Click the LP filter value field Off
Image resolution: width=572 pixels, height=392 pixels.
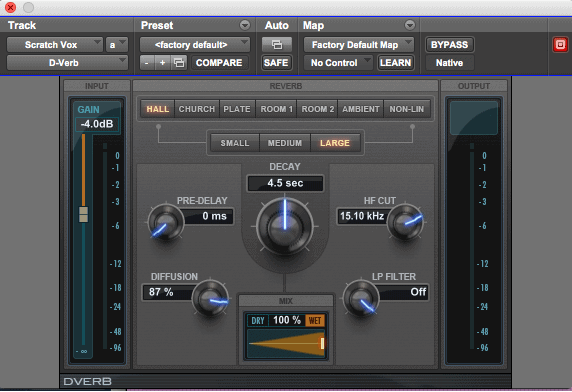pyautogui.click(x=403, y=292)
